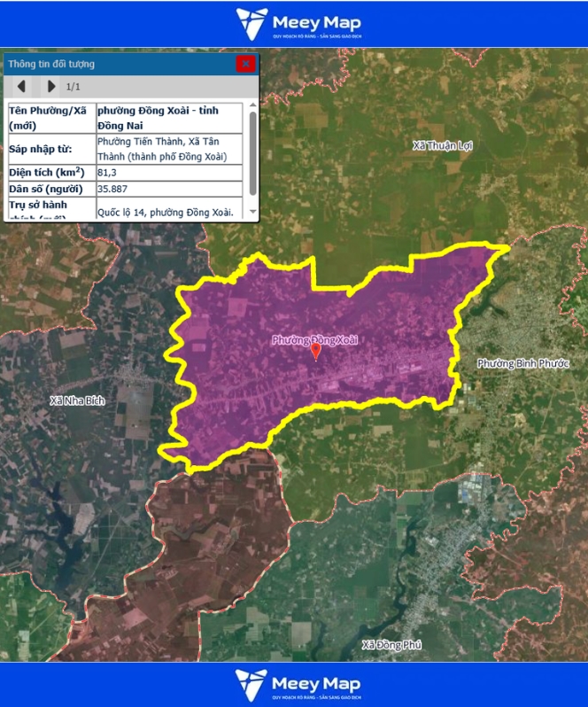Click the info panel vertical scrollbar thumb

pyautogui.click(x=253, y=151)
